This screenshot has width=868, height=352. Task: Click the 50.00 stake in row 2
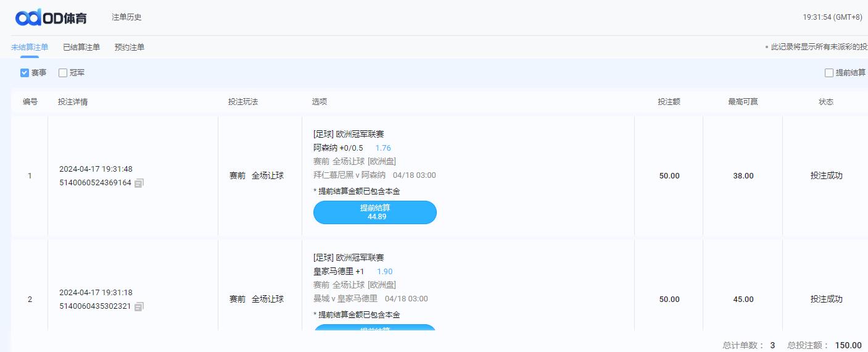tap(669, 300)
